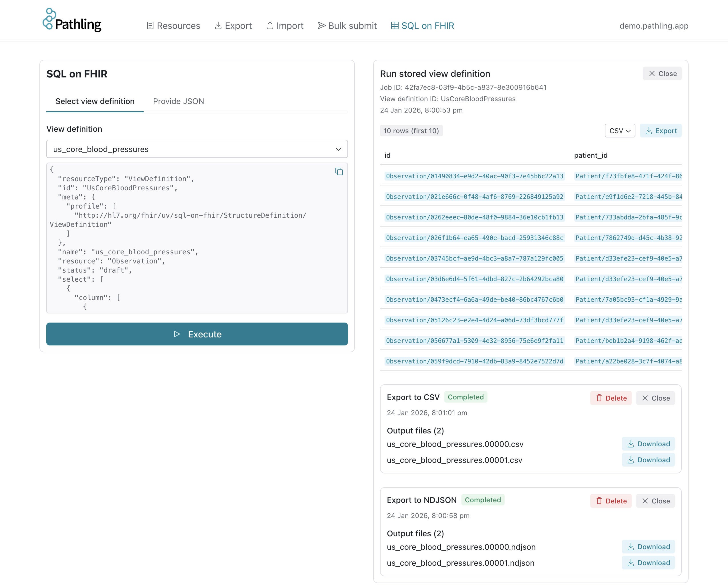Screen dimensions: 728x588
Task: Delete the Export to NDJSON job
Action: tap(611, 501)
